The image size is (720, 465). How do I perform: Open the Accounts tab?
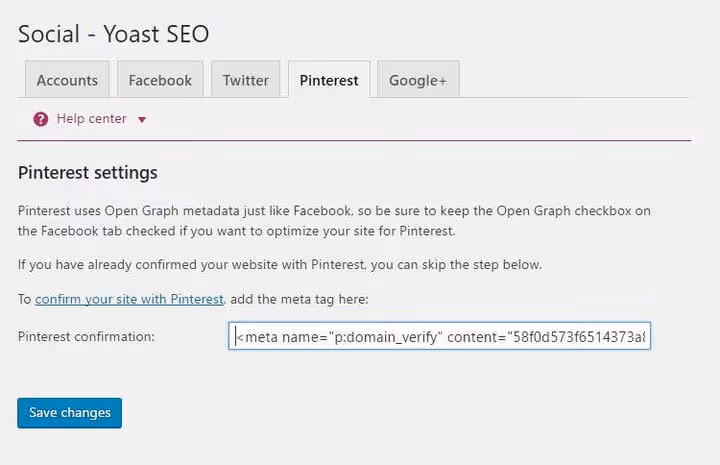[68, 79]
